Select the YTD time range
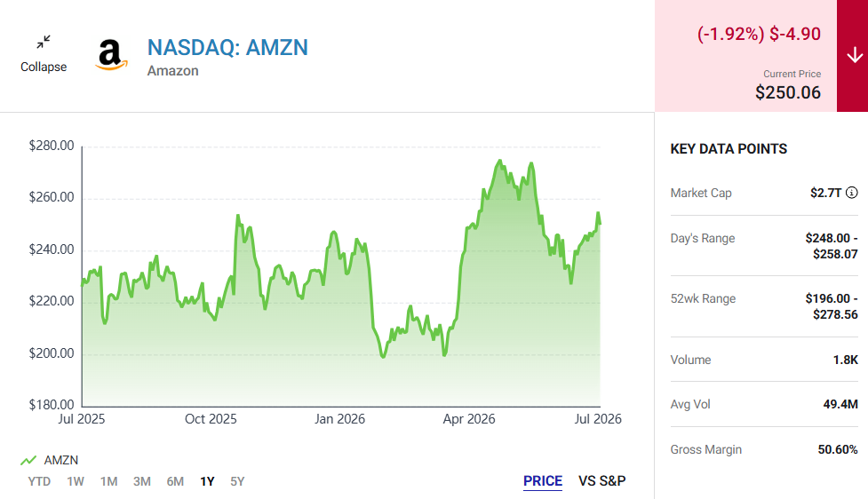Viewport: 868px width, 499px height. [39, 481]
